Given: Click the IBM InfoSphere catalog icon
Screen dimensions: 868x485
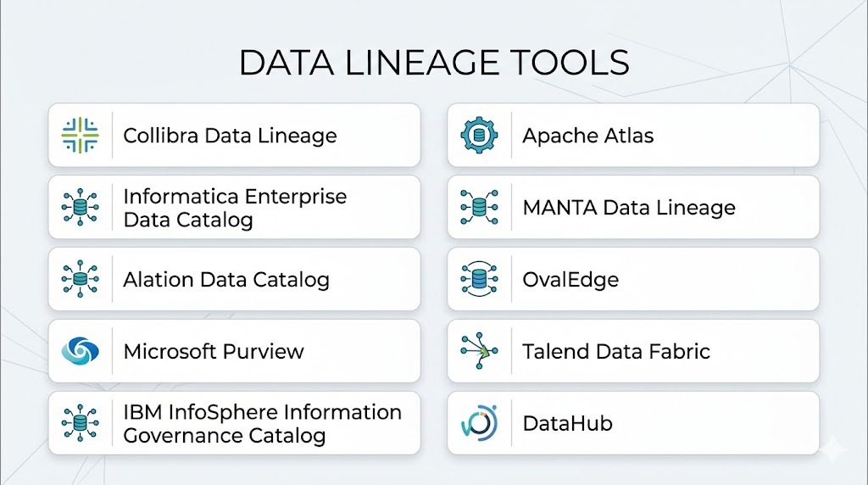Looking at the screenshot, I should (81, 423).
